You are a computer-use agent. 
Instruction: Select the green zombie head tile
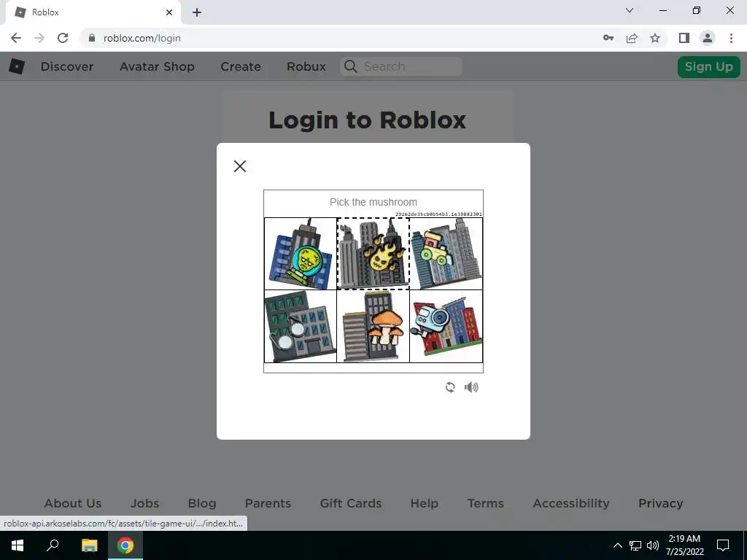coord(300,253)
